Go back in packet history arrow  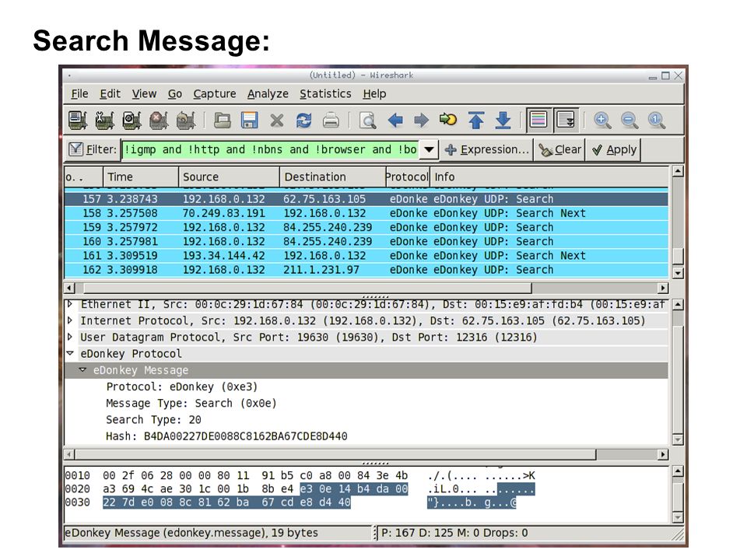[x=395, y=120]
